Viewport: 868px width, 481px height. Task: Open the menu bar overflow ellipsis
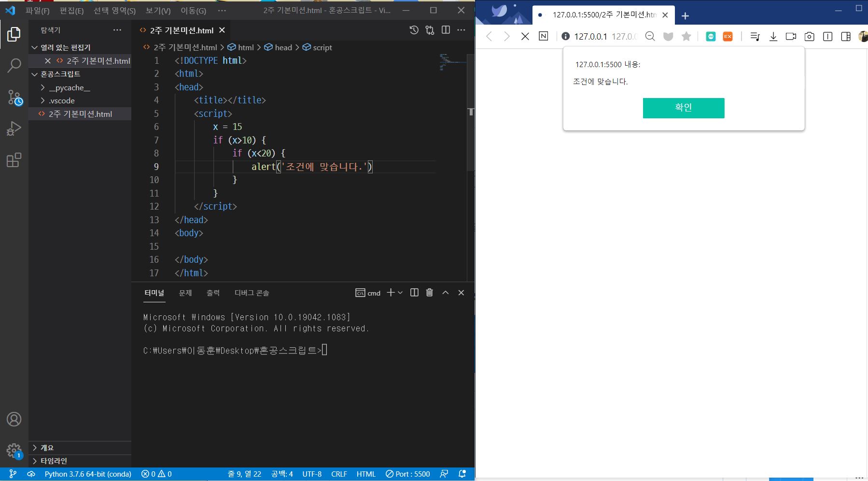222,10
